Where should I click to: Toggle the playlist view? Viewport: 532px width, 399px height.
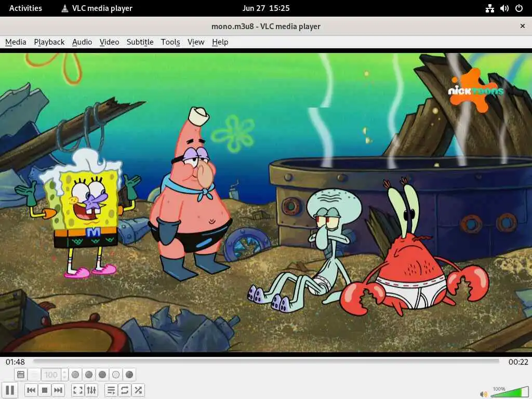coord(111,390)
